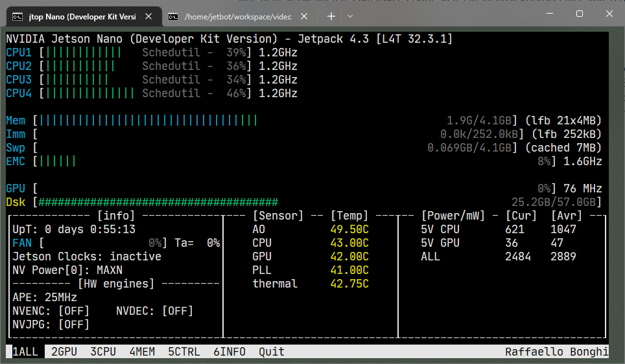
Task: Open the /home/jetbot/workspace terminal tab
Action: [x=238, y=17]
